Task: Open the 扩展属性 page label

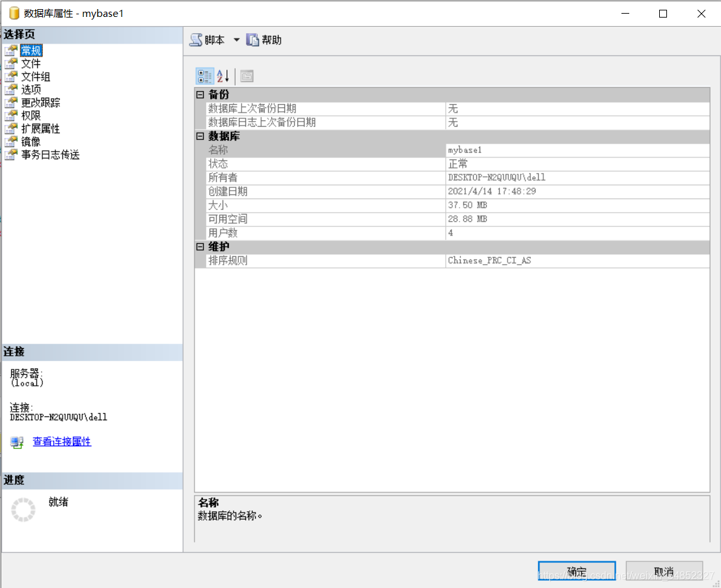Action: (40, 128)
